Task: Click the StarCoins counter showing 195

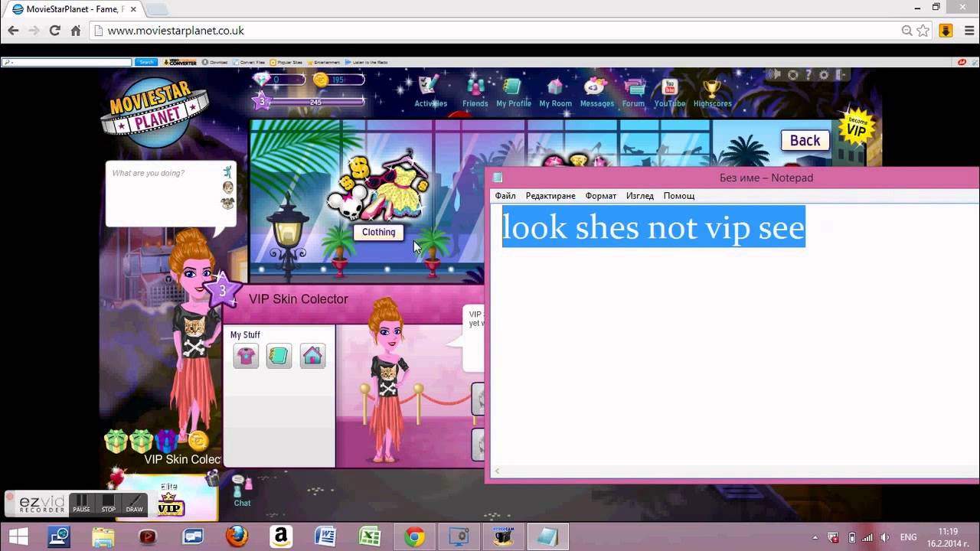Action: tap(338, 80)
